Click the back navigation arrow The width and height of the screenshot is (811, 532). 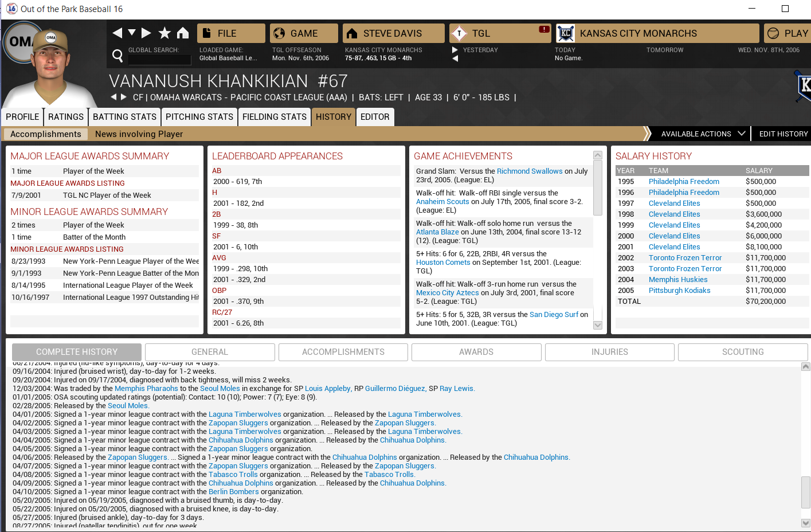pyautogui.click(x=117, y=33)
